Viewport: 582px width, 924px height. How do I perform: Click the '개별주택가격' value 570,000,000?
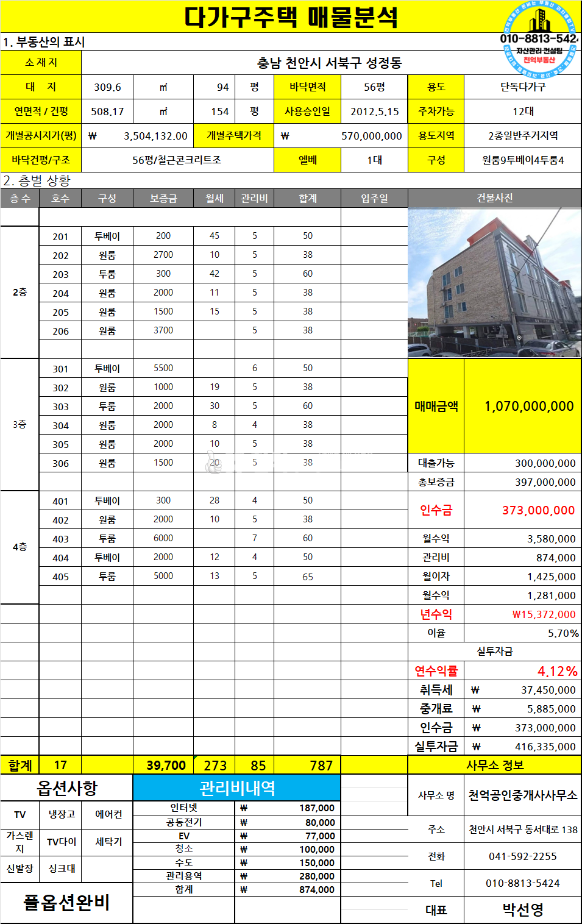click(x=371, y=136)
